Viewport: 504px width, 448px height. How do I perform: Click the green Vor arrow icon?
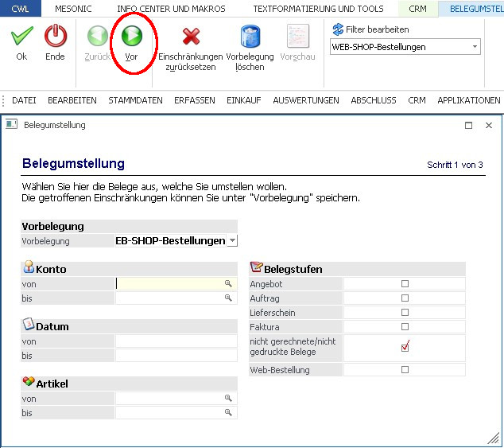tap(131, 37)
